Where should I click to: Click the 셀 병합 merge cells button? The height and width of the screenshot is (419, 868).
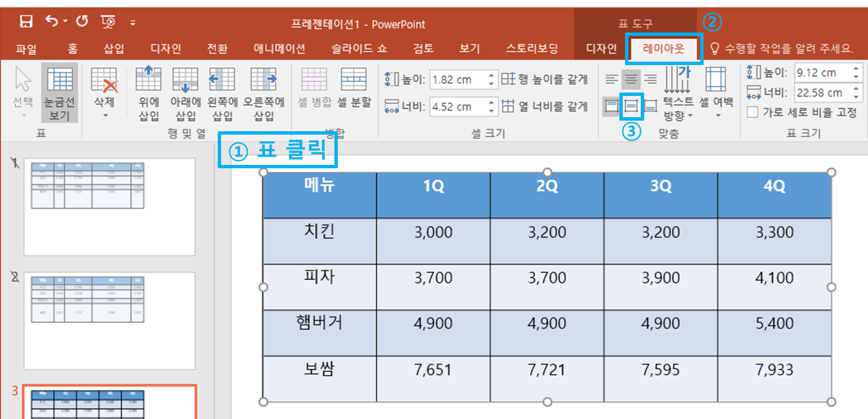pos(315,87)
